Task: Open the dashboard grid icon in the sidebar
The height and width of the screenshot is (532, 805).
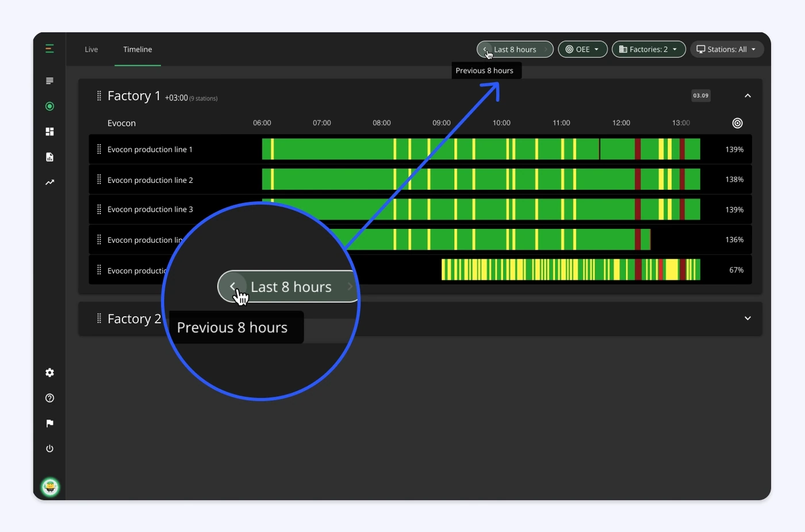Action: coord(49,132)
